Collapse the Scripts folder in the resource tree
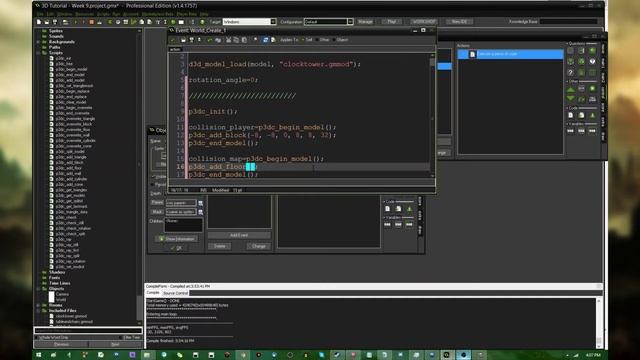Screen dimensions: 640x360 tap(38, 53)
